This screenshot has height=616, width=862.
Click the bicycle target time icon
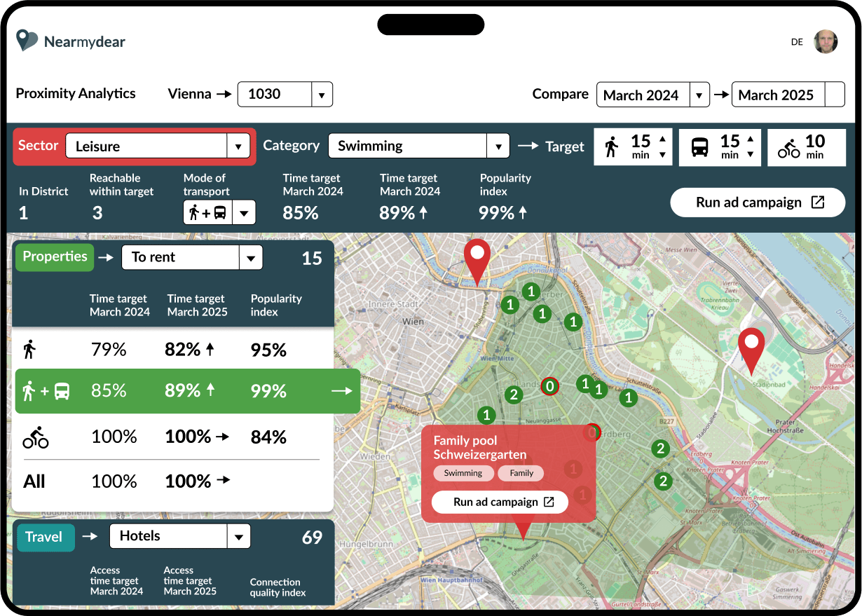click(788, 147)
